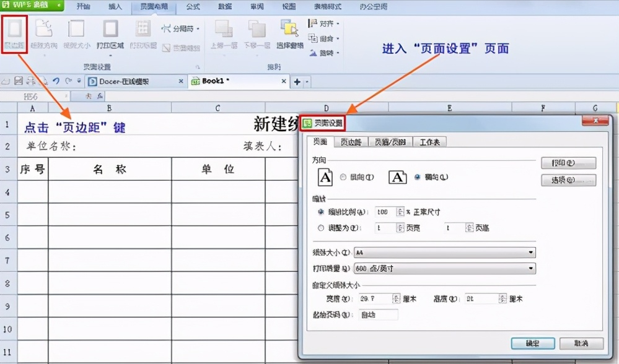The image size is (619, 364).
Task: Click the custom height (高度) spinner
Action: pyautogui.click(x=503, y=299)
